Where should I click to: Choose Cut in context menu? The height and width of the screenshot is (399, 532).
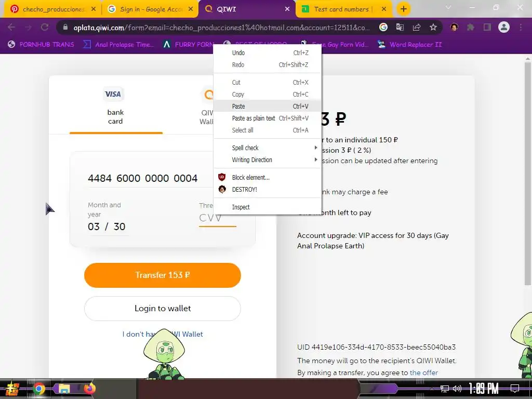(x=268, y=82)
